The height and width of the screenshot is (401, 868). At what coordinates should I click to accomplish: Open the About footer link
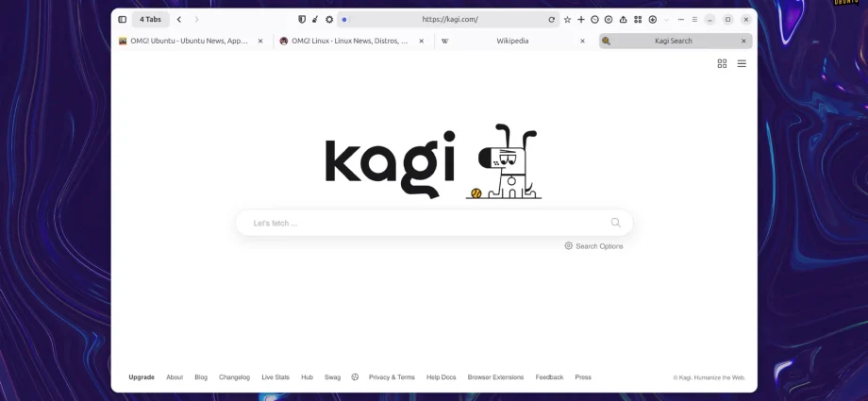175,377
